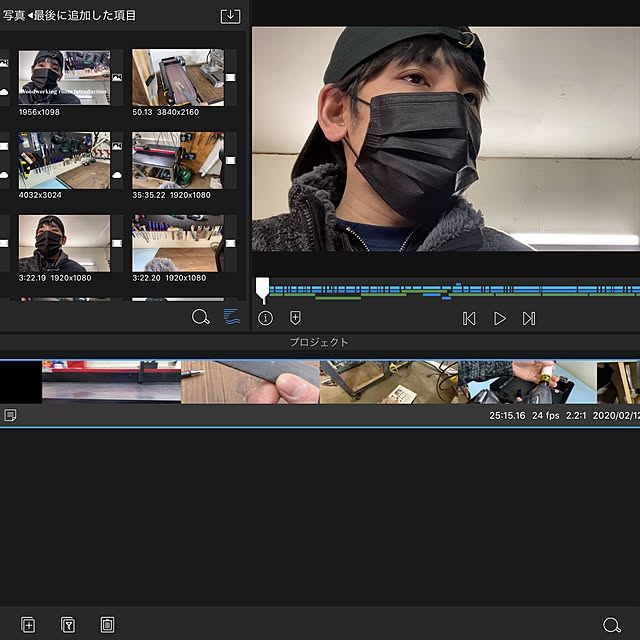
Task: Search projects with the bottom-right magnifier
Action: click(611, 625)
